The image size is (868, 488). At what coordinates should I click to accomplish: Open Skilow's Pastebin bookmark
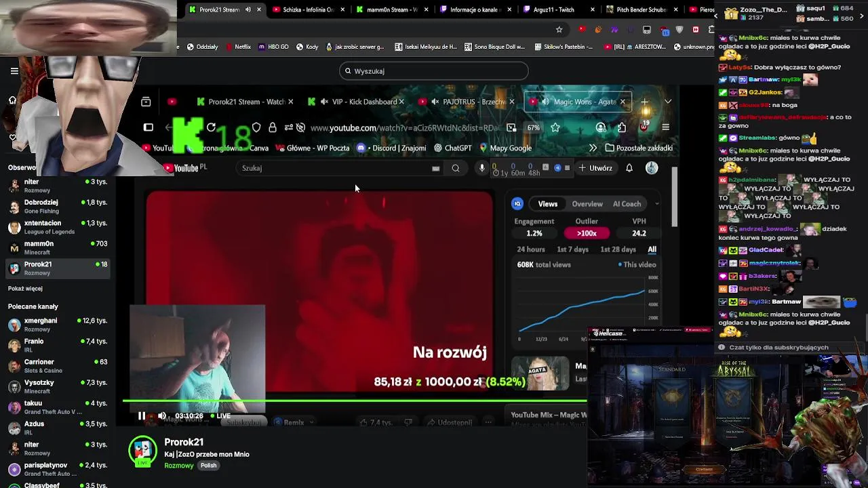[x=564, y=47]
